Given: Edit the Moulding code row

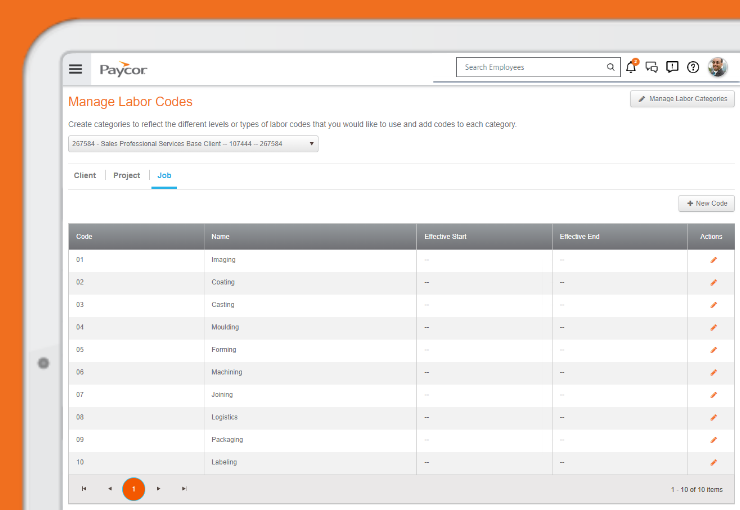Looking at the screenshot, I should click(x=714, y=327).
